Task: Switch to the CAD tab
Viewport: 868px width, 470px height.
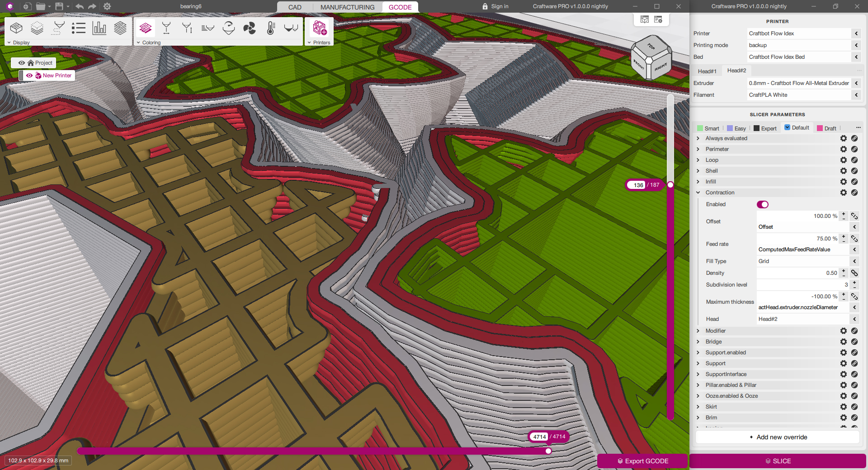Action: (295, 7)
